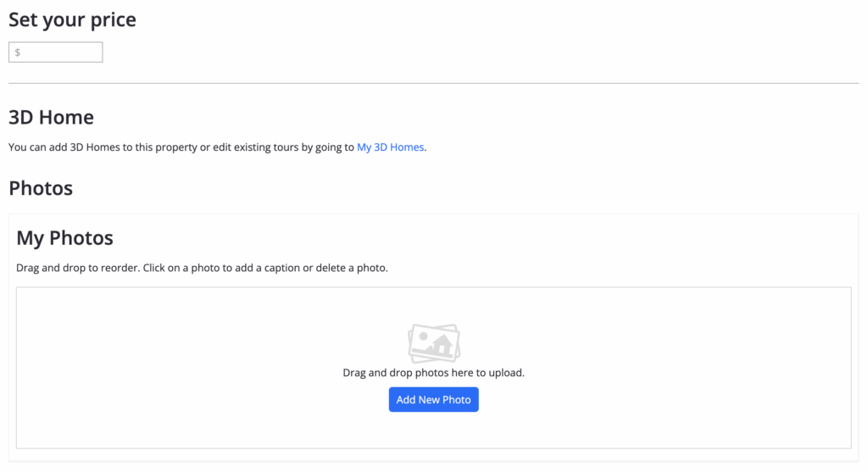Viewport: 868px width, 472px height.
Task: Click 'Drag and drop photos here to upload' text
Action: click(x=433, y=373)
